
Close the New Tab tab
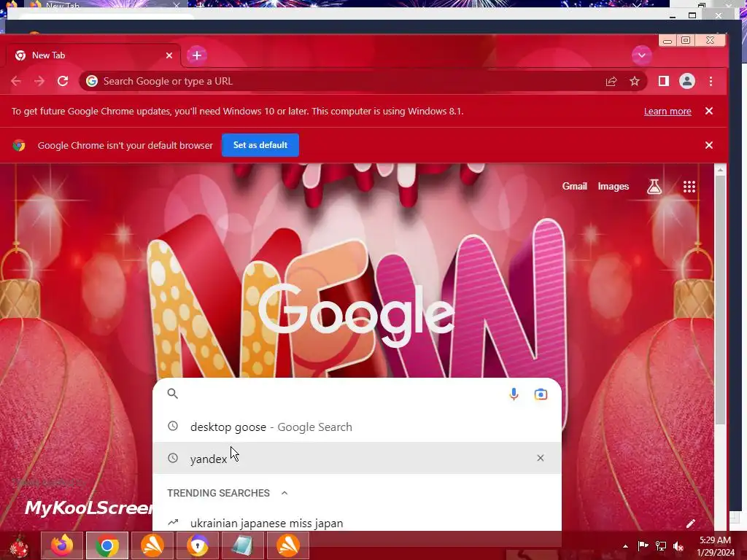[x=169, y=55]
